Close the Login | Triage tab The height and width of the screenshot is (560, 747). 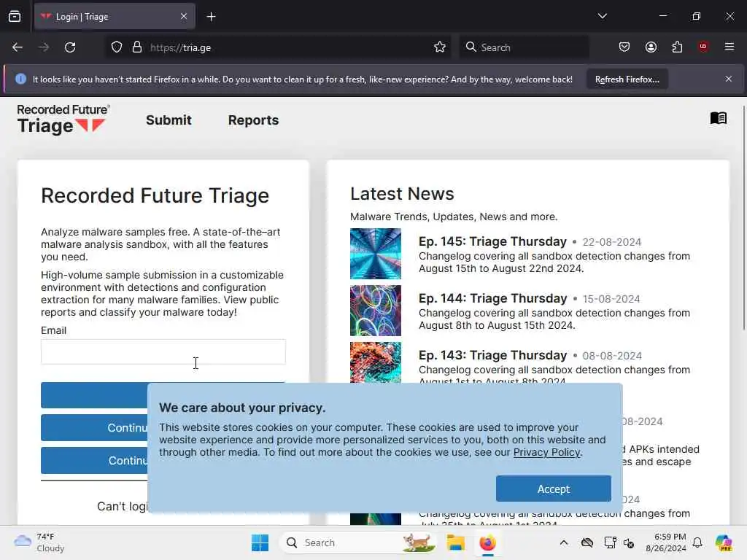(x=184, y=17)
